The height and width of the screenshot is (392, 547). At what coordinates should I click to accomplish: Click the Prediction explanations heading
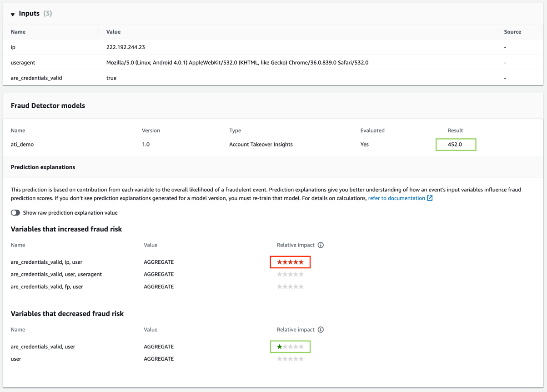43,167
